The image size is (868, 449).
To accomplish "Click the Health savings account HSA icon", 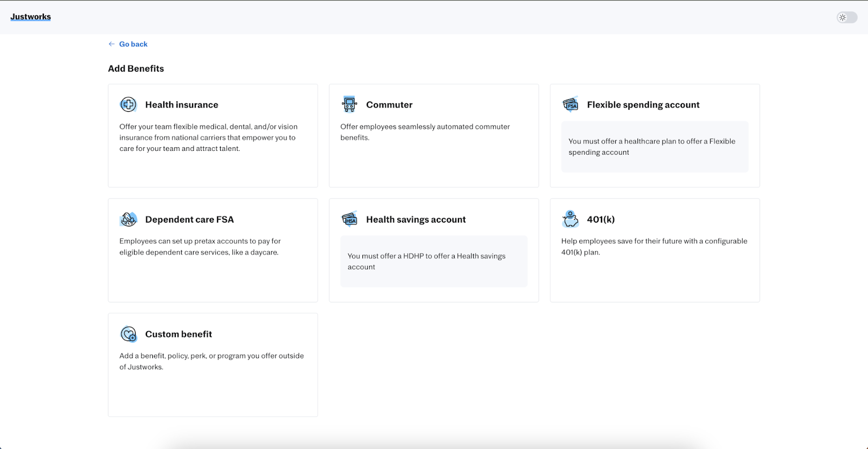I will click(349, 219).
